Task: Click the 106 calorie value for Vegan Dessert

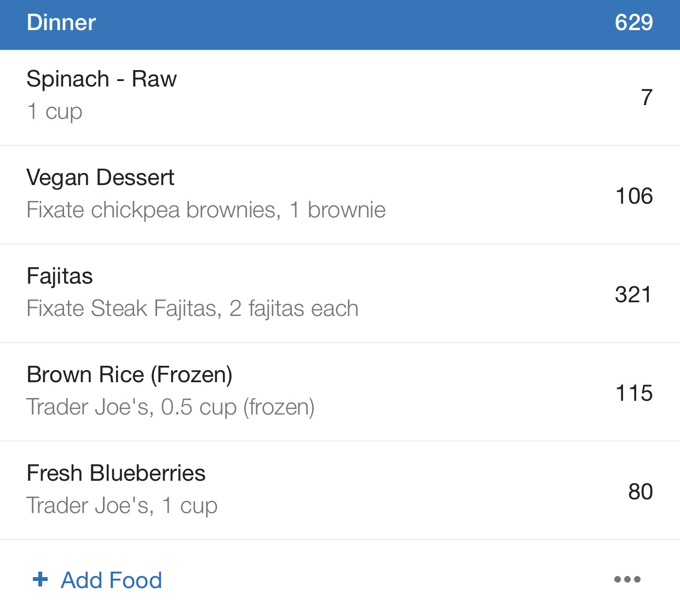Action: coord(634,196)
